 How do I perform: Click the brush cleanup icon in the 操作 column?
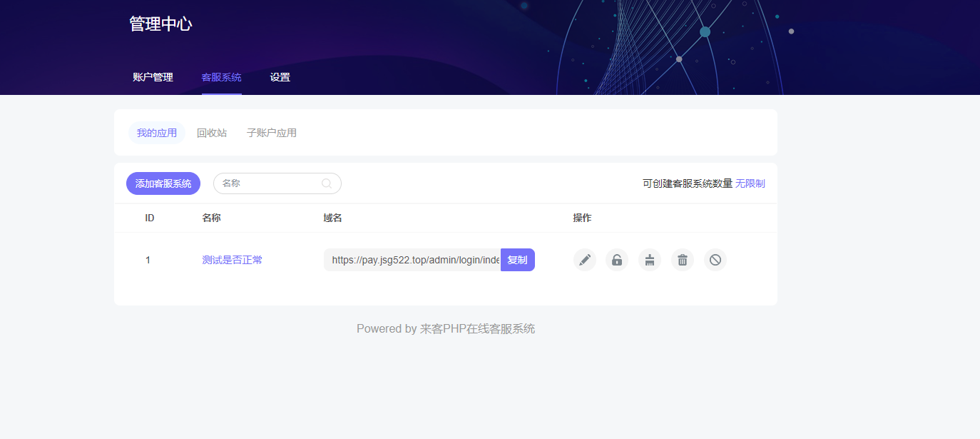point(649,260)
